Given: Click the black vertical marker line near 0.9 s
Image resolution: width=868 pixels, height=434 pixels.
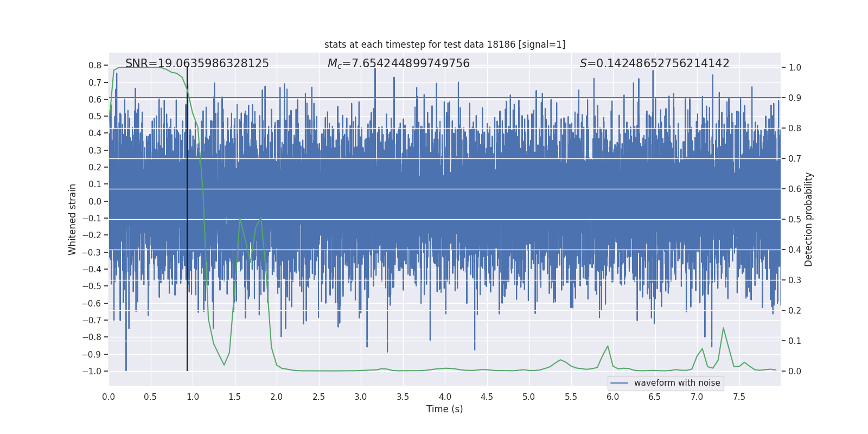Looking at the screenshot, I should 187,217.
